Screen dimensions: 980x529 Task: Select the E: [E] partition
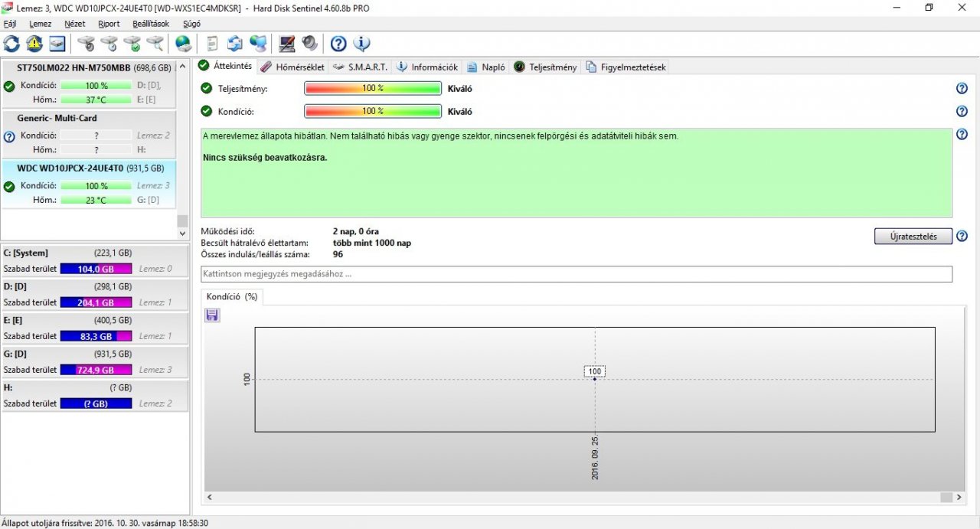tap(94, 328)
